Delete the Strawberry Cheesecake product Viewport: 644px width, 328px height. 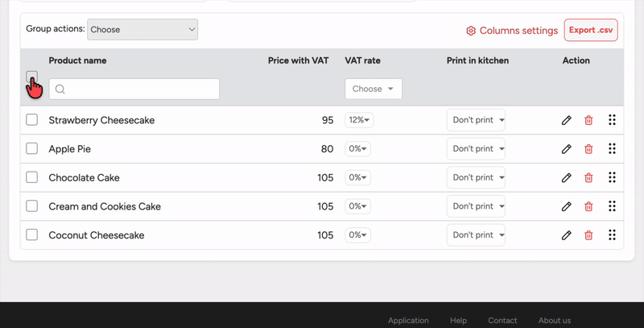click(x=588, y=120)
